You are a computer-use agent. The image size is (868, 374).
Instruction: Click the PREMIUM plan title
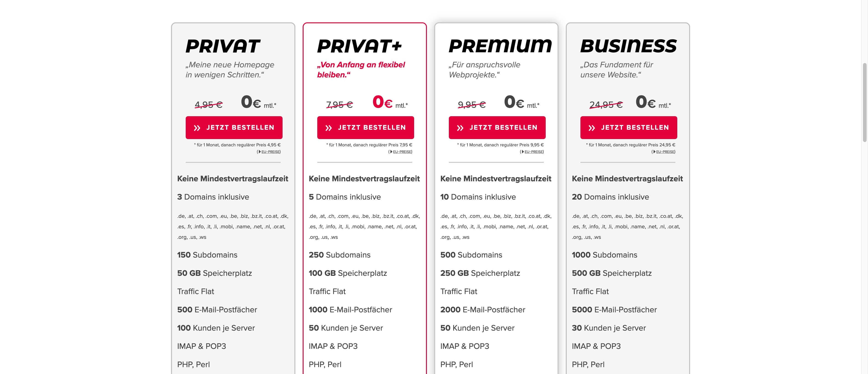coord(500,46)
